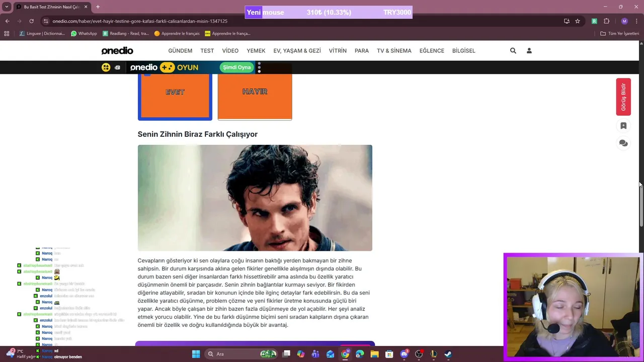Click the install app icon in address bar

[567, 21]
